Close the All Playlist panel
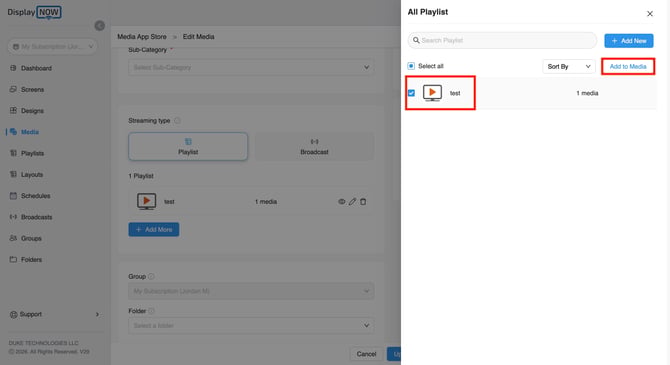The width and height of the screenshot is (670, 365). [649, 14]
